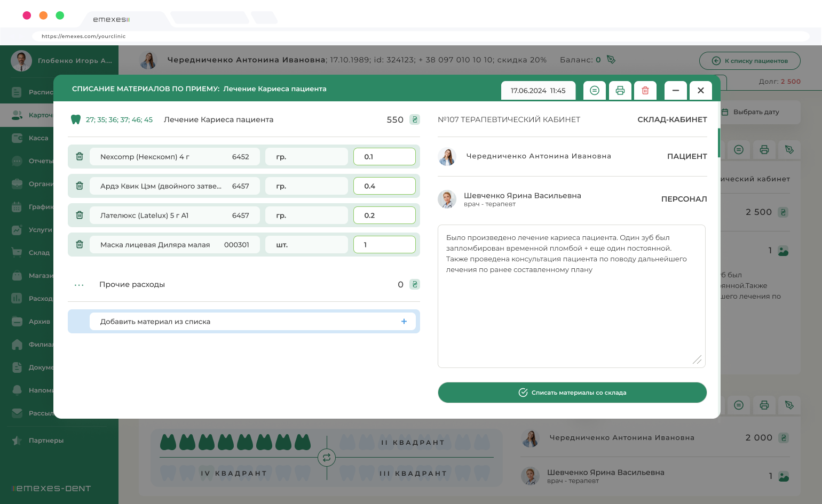
Task: Click the patient avatar in page header
Action: tap(148, 60)
